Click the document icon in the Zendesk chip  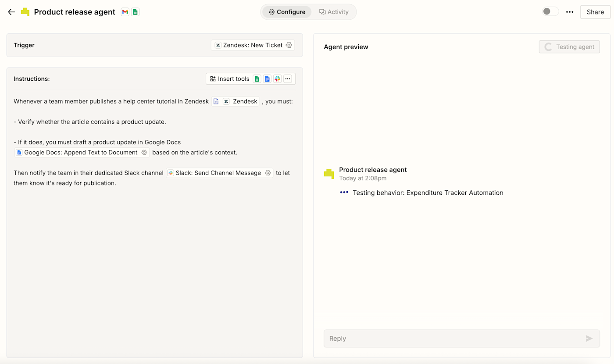[x=216, y=101]
